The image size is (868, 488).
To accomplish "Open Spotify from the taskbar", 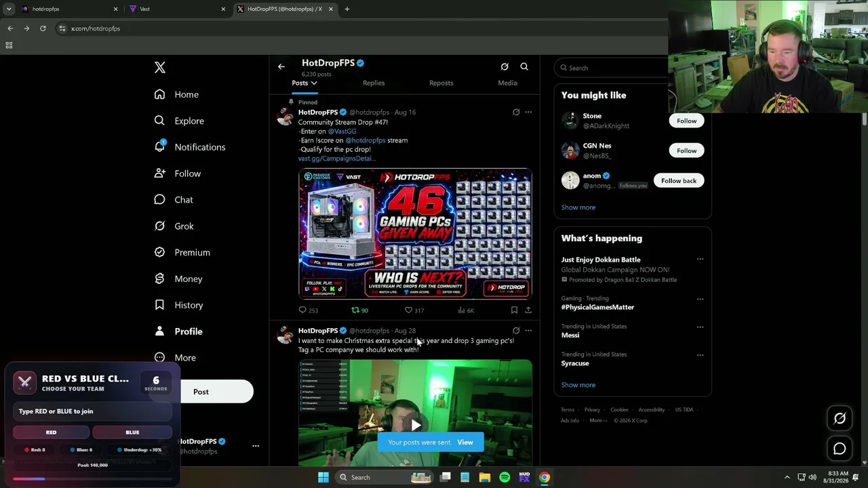I will [505, 477].
